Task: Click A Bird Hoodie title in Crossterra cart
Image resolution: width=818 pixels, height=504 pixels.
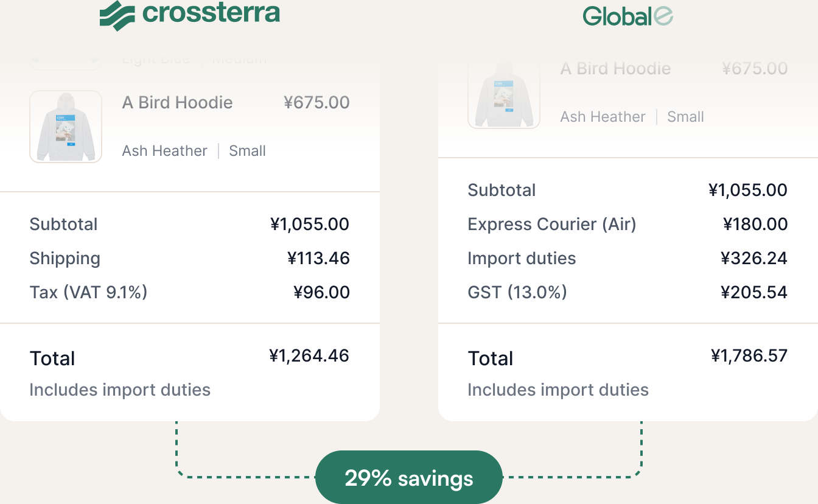Action: pyautogui.click(x=177, y=102)
